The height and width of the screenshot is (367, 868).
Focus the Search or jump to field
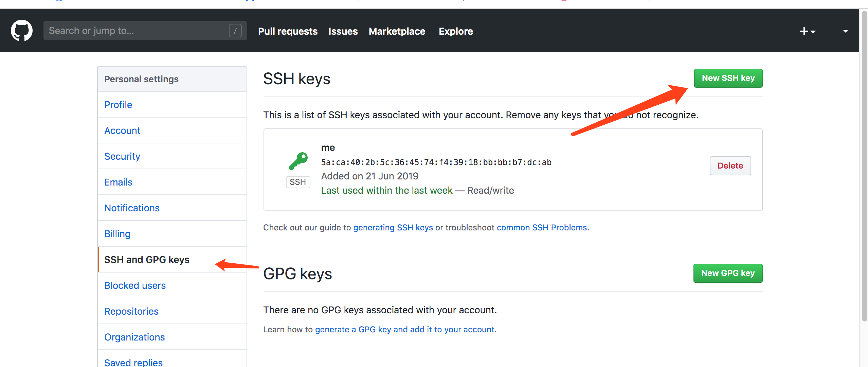[x=136, y=31]
